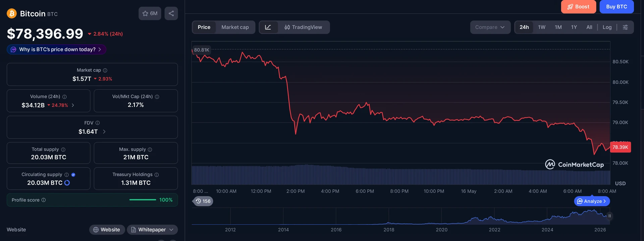The image size is (644, 241).
Task: Click the $1.57T market cap value
Action: 82,79
